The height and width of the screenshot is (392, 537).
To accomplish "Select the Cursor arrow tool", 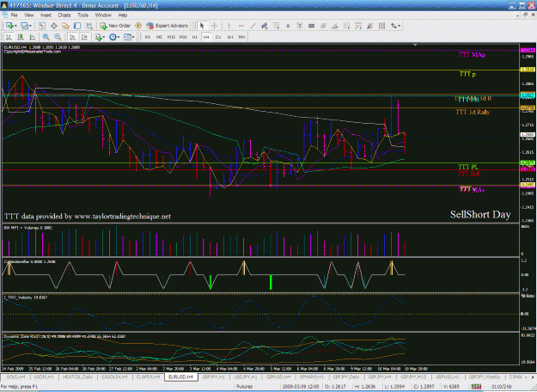I will [202, 26].
